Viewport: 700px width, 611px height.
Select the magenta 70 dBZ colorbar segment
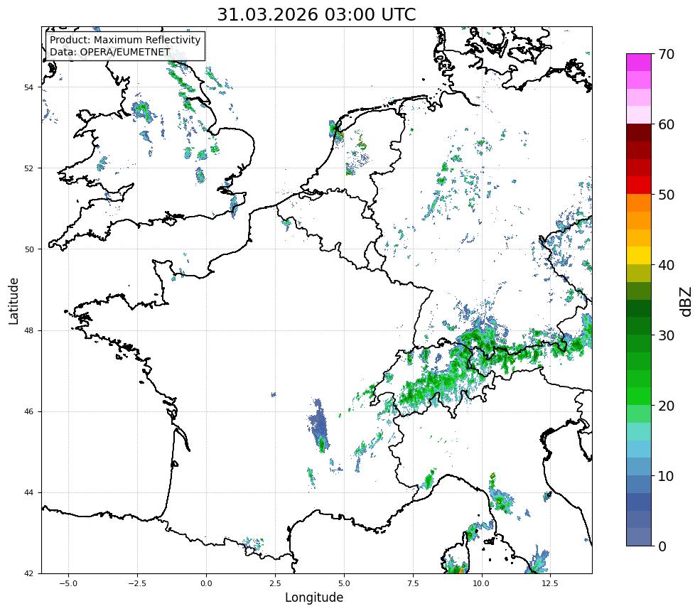639,63
